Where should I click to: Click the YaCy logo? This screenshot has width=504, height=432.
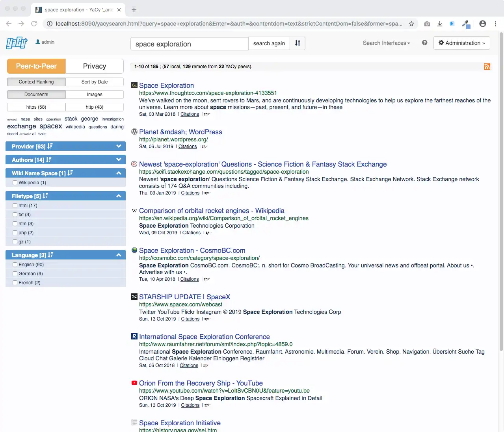17,43
